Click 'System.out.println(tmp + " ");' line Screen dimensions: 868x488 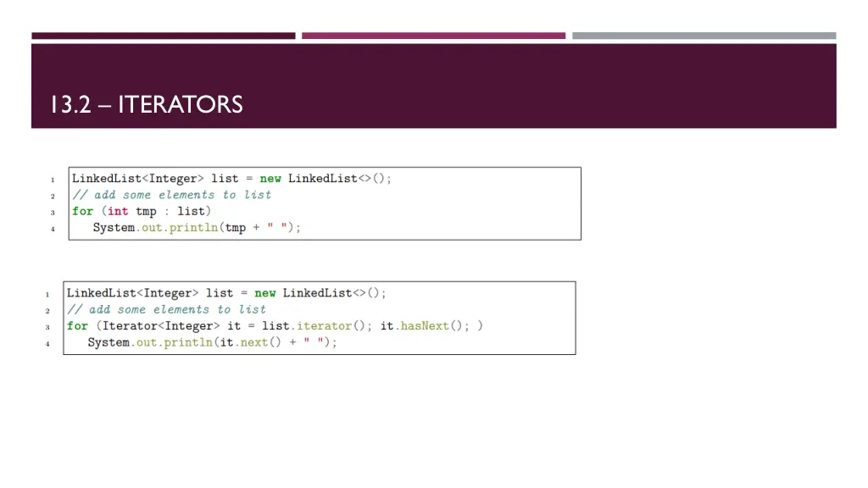[197, 227]
